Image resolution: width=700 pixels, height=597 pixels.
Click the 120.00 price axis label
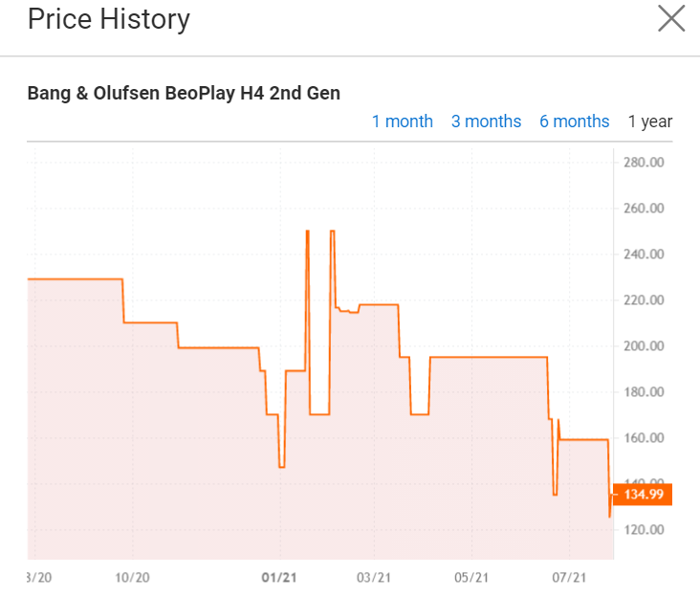(643, 530)
